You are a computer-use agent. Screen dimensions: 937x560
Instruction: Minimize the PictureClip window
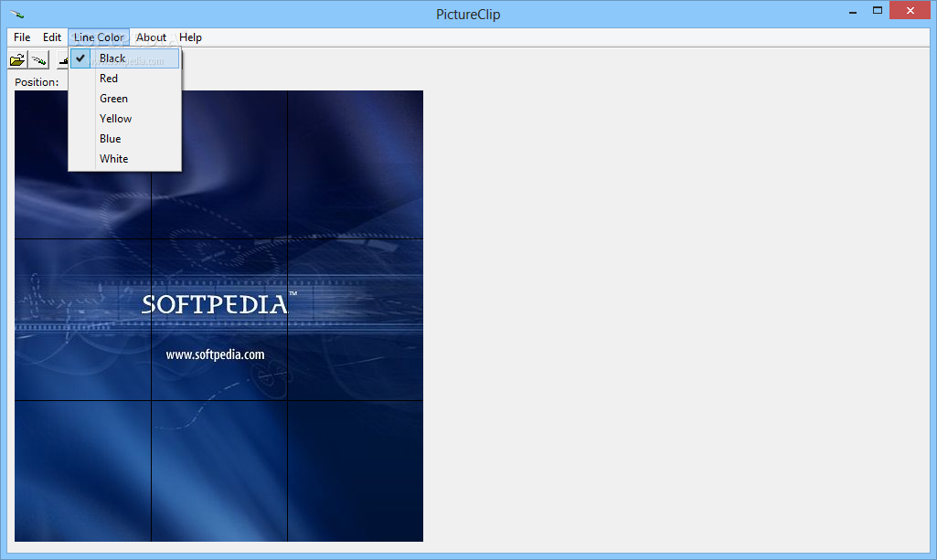(x=853, y=11)
